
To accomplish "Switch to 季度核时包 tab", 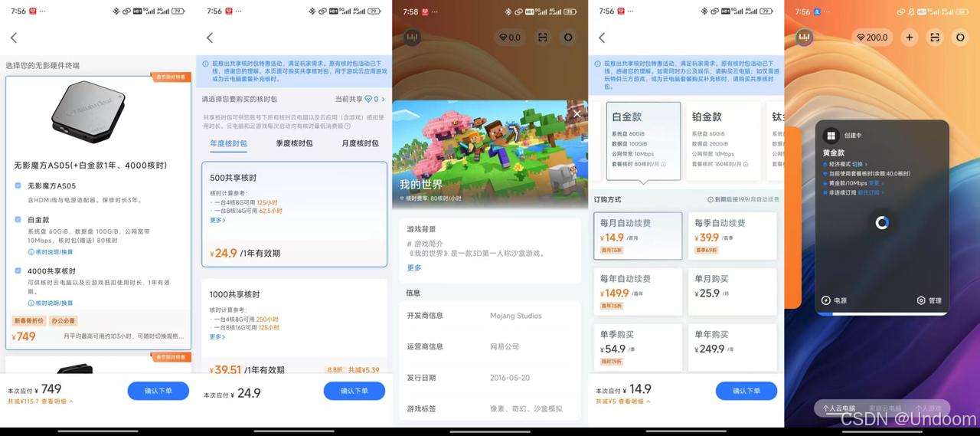I will point(295,143).
